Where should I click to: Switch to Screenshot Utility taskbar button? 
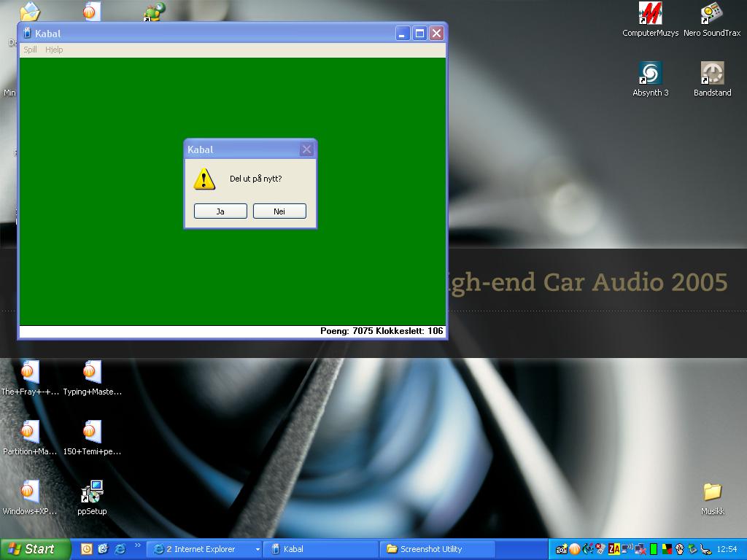tap(438, 549)
